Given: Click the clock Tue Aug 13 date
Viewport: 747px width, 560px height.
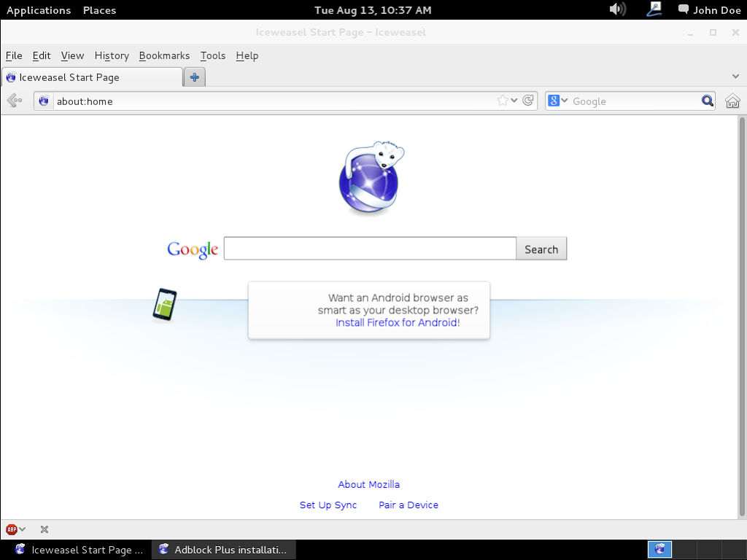Looking at the screenshot, I should coord(373,10).
